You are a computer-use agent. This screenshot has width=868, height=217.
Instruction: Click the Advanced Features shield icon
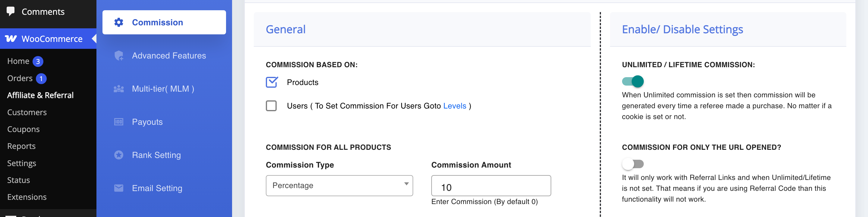tap(119, 55)
